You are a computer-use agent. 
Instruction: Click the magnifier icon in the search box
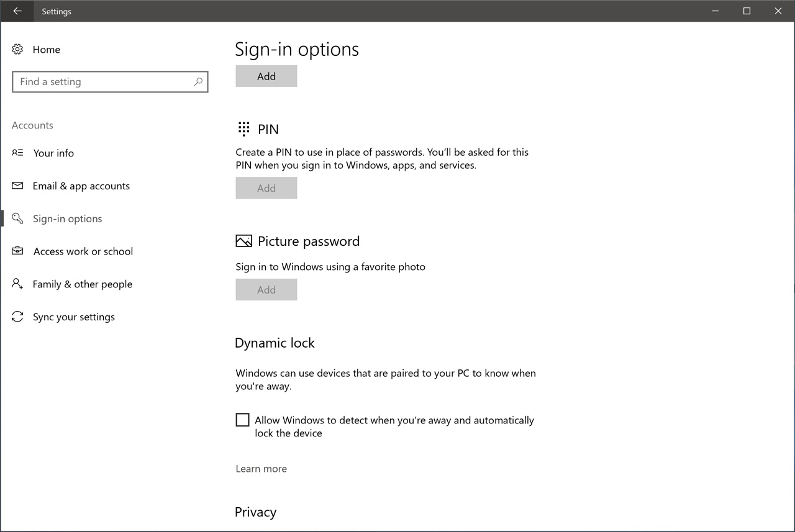click(198, 81)
